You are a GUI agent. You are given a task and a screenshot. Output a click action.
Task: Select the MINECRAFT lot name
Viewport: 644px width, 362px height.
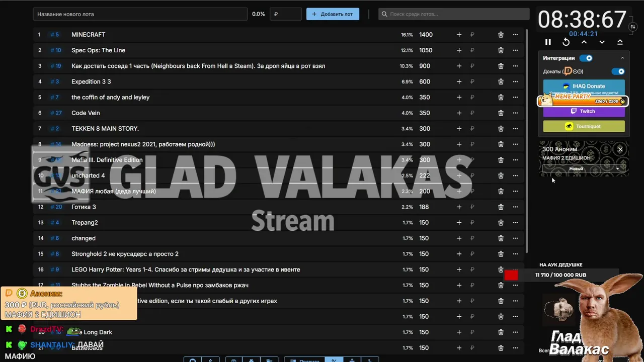pos(89,35)
